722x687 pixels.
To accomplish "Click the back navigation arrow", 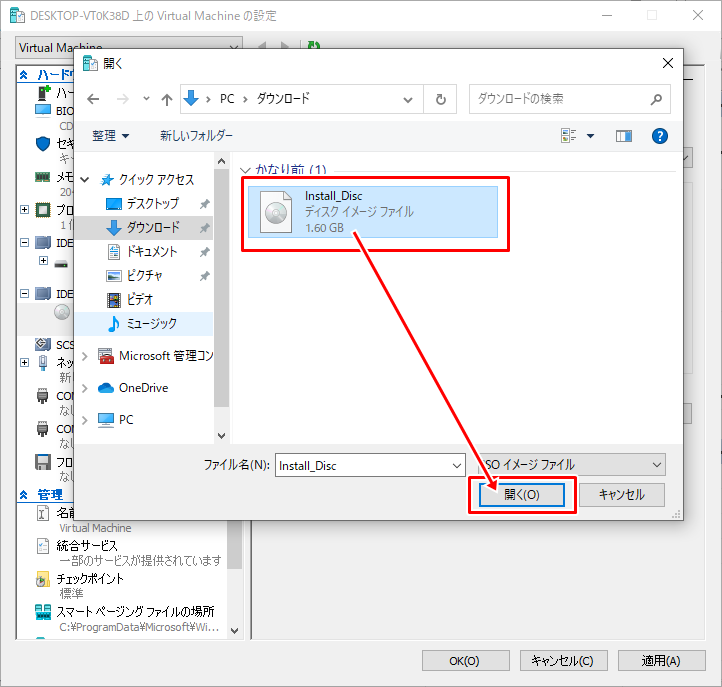I will pos(93,99).
